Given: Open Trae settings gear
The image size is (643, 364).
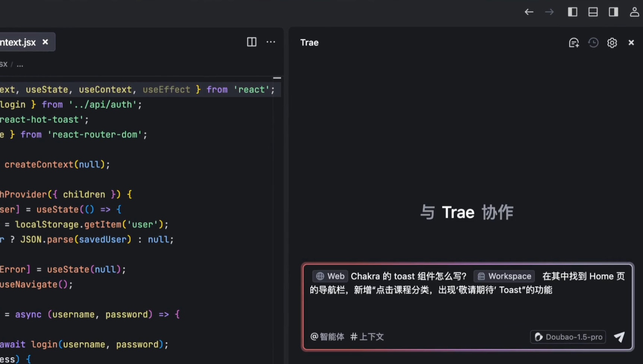Looking at the screenshot, I should click(612, 43).
